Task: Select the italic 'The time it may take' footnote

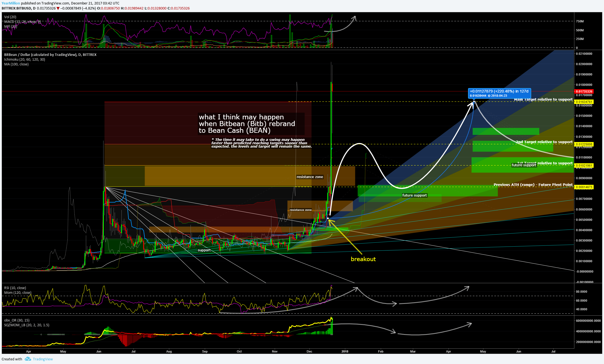Action: pos(261,143)
